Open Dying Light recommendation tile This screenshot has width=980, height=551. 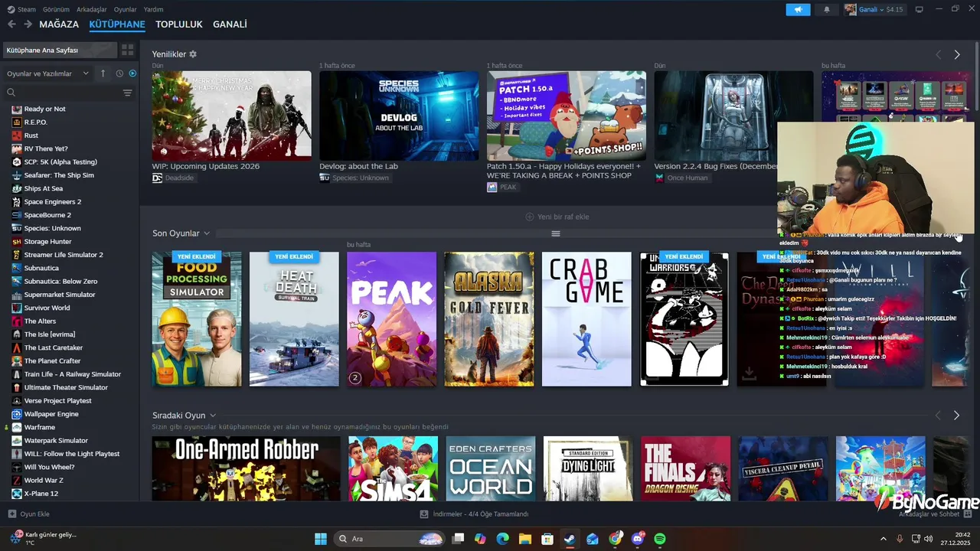[588, 468]
